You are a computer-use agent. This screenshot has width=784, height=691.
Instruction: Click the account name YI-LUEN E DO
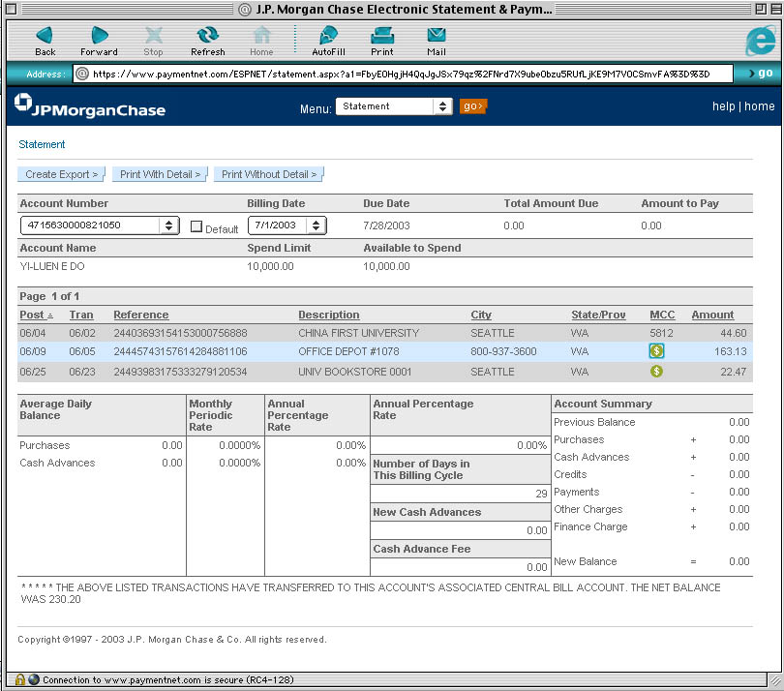(x=52, y=266)
